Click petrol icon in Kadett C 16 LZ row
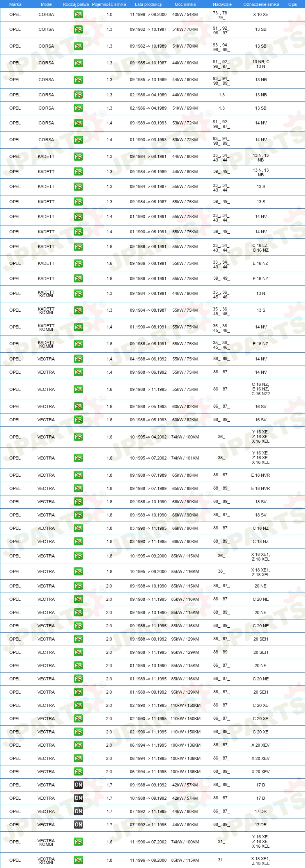Image resolution: width=305 pixels, height=868 pixels. pos(78,247)
